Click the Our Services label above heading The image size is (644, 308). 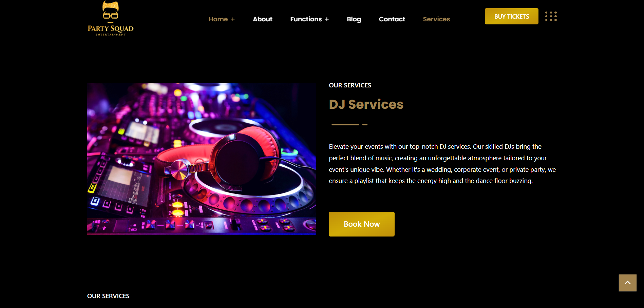(x=350, y=85)
